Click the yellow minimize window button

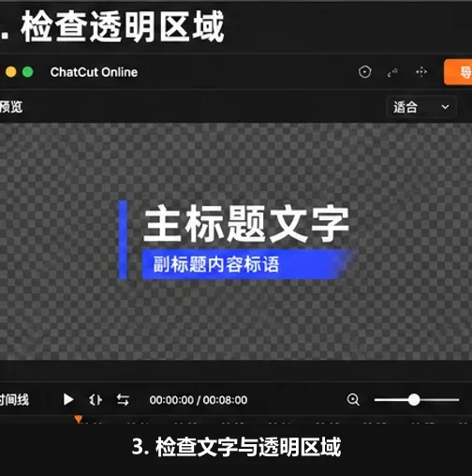(11, 72)
